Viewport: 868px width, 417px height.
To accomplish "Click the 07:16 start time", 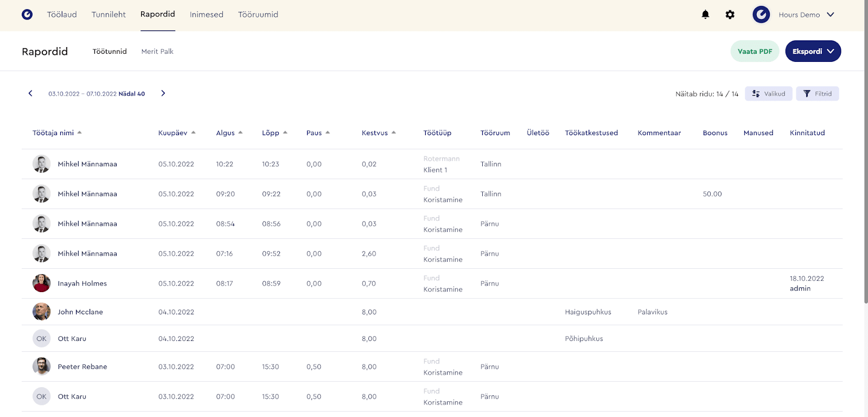I will [x=225, y=254].
